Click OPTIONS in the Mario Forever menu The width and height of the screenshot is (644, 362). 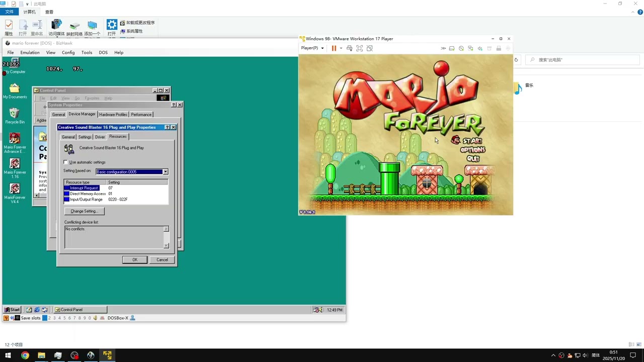coord(472,150)
